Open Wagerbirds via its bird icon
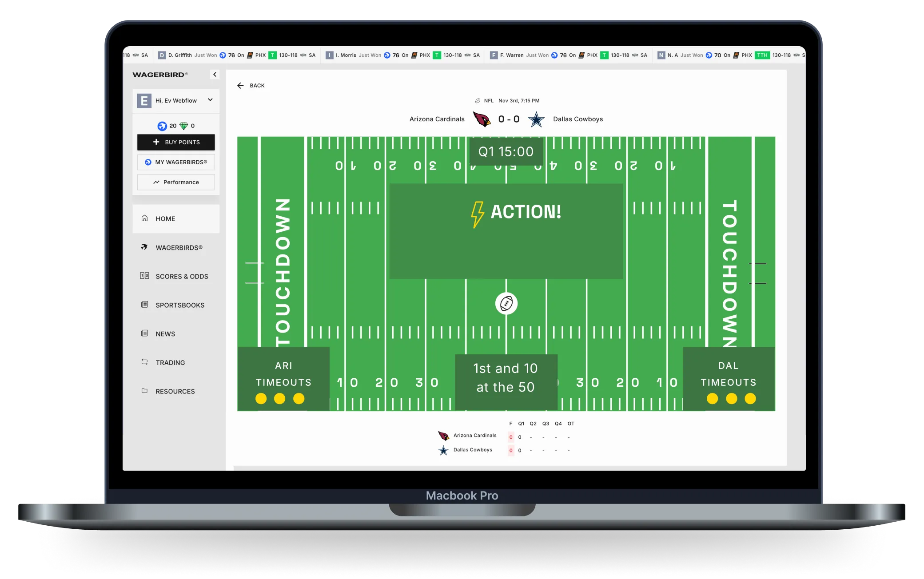Viewport: 924px width, 579px height. tap(143, 247)
